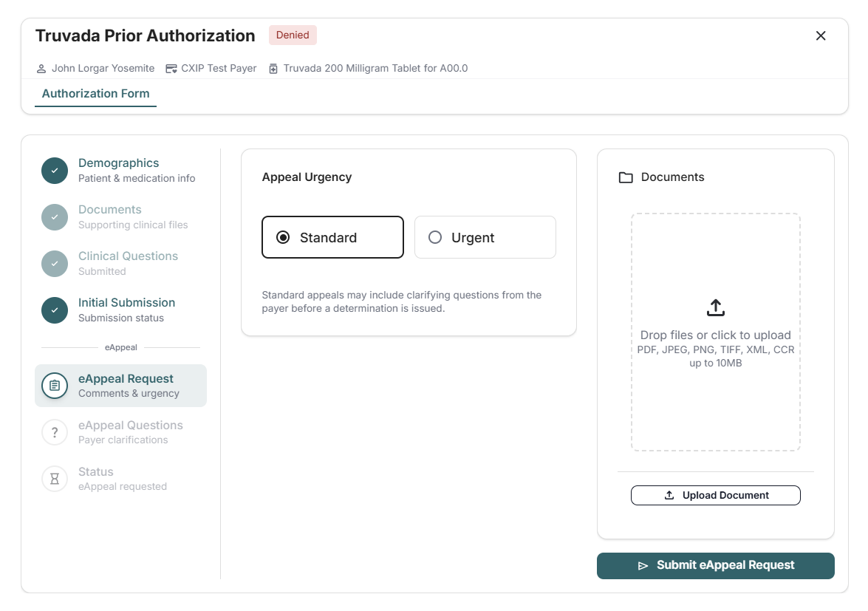This screenshot has height=611, width=868.
Task: Click the Appeal Urgency heading
Action: [x=307, y=177]
